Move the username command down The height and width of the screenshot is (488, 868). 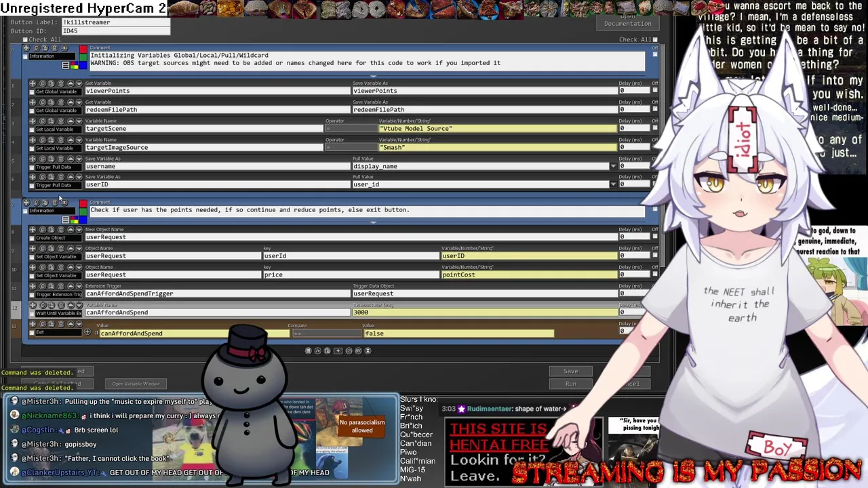(x=79, y=159)
